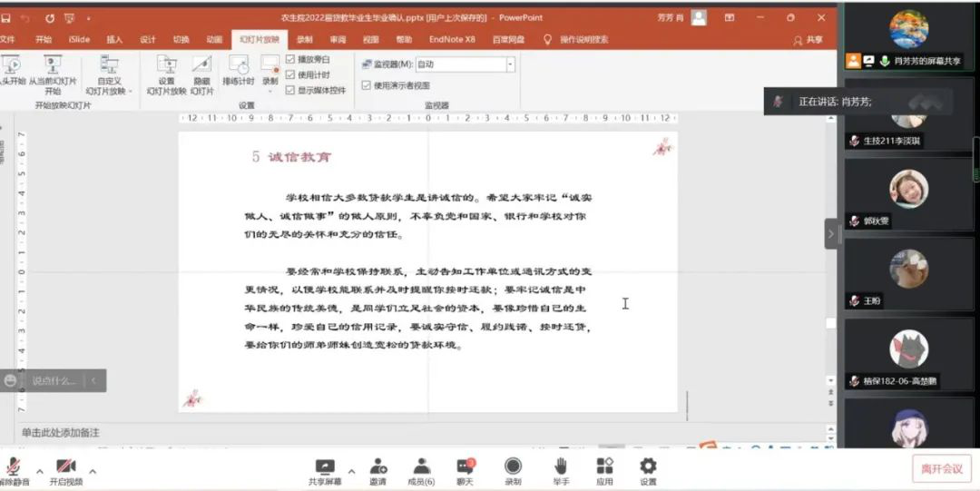Start slideshow with 从当前幻灯片开始
Image resolution: width=980 pixels, height=491 pixels.
53,67
